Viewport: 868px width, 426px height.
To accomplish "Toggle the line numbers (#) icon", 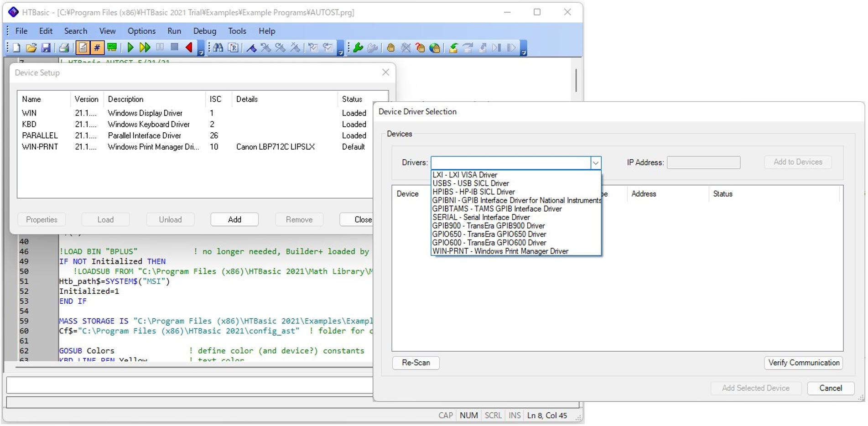I will [97, 47].
